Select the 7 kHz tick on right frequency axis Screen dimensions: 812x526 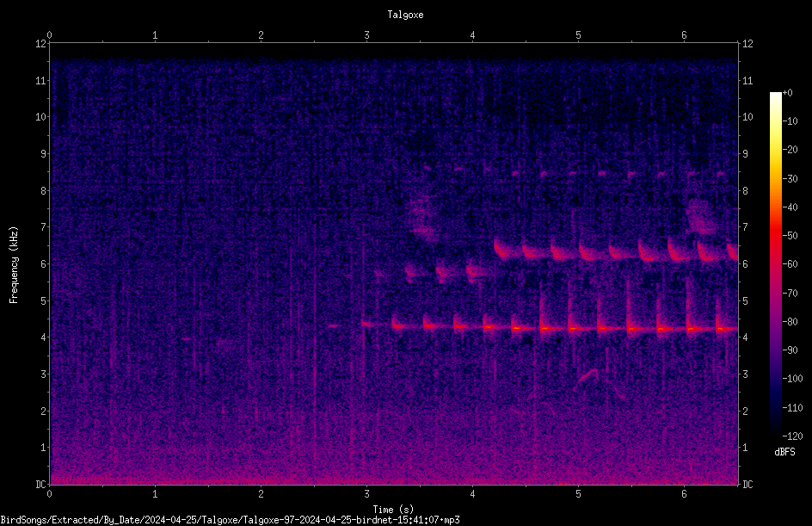click(x=745, y=227)
